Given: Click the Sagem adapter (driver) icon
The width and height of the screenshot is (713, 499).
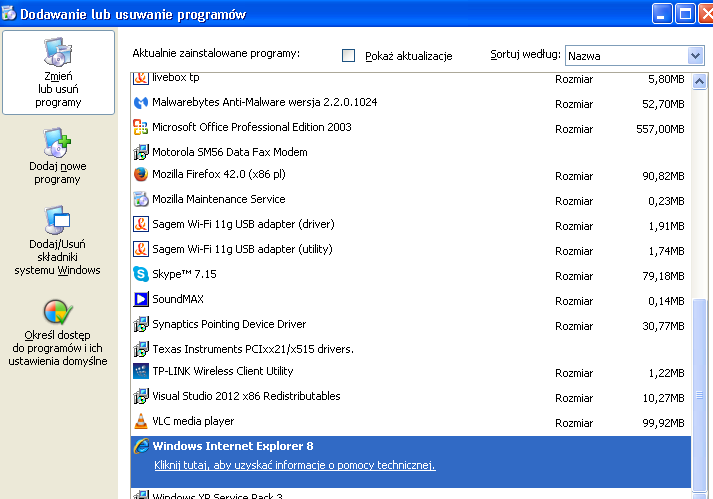Looking at the screenshot, I should point(141,224).
